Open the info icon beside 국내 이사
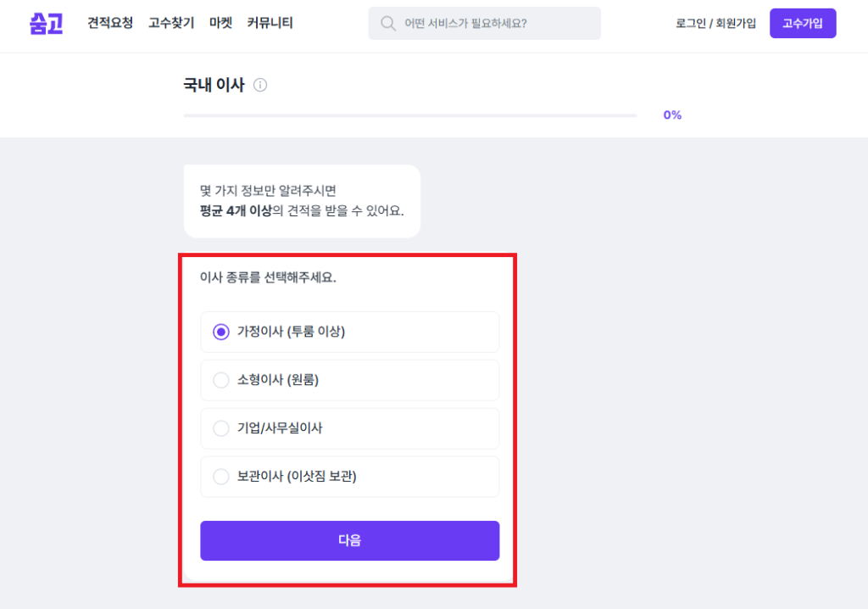The image size is (868, 609). 260,85
